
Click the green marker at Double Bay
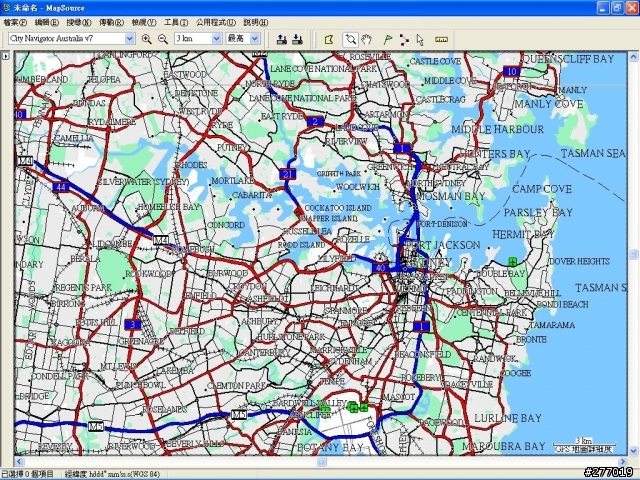[512, 261]
